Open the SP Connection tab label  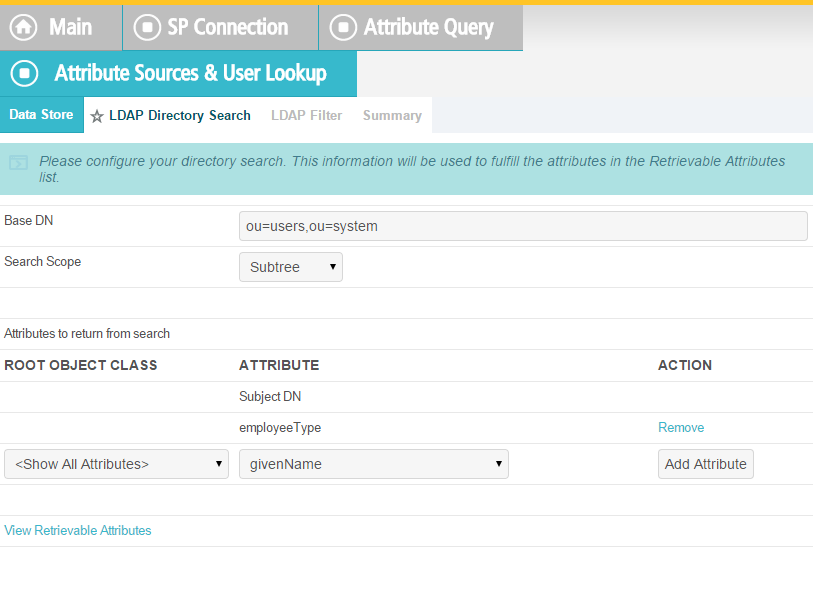pos(227,27)
